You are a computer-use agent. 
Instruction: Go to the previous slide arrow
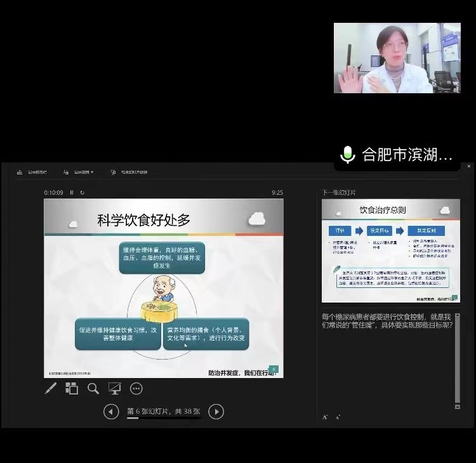[x=111, y=412]
